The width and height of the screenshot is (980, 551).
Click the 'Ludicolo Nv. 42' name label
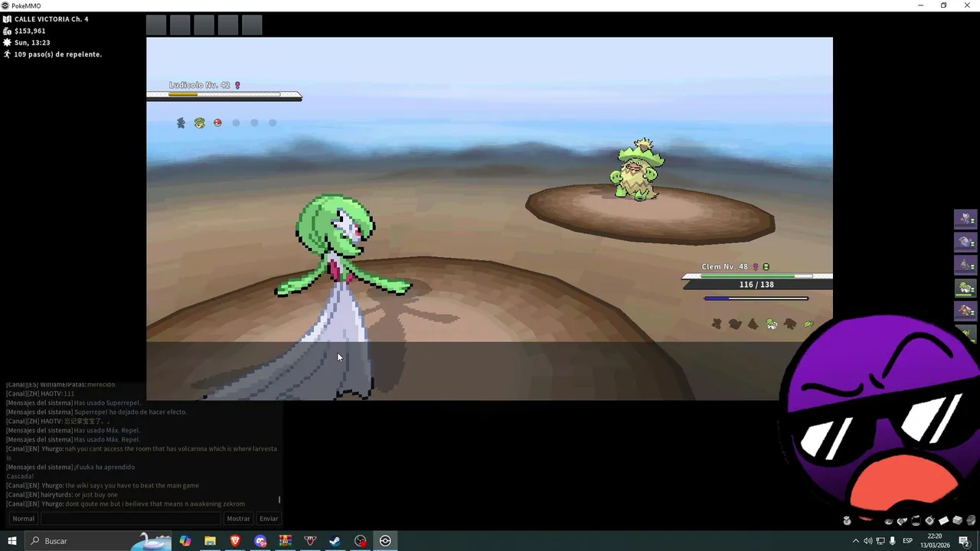click(x=199, y=85)
